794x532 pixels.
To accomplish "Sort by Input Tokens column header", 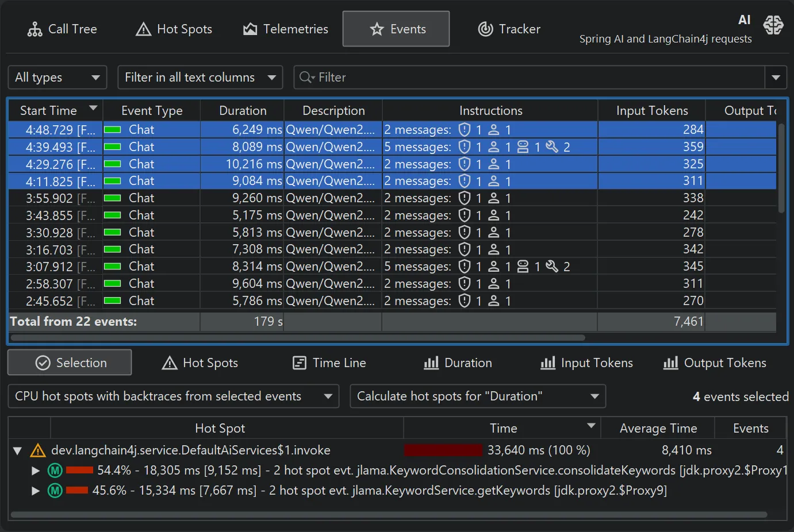I will (x=652, y=110).
